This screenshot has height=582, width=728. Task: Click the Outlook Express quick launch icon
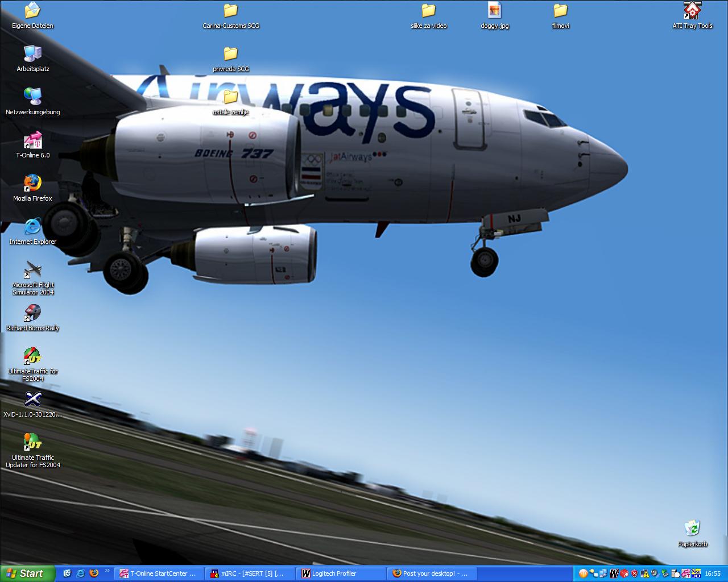coord(67,573)
